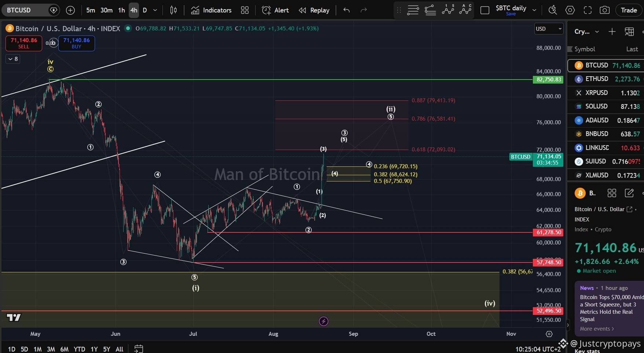Switch to the 1h timeframe
This screenshot has height=353, width=644.
(122, 10)
